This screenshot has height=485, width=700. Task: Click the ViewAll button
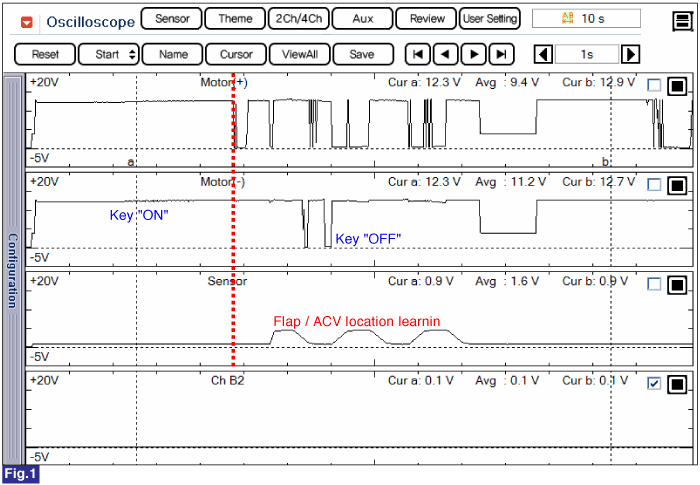300,54
